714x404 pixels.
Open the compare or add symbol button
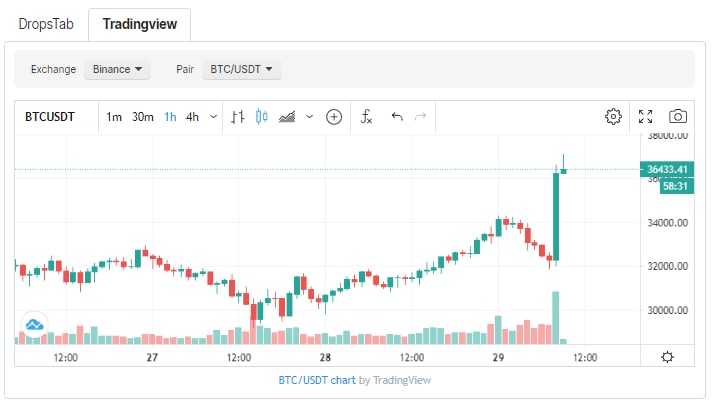[334, 117]
